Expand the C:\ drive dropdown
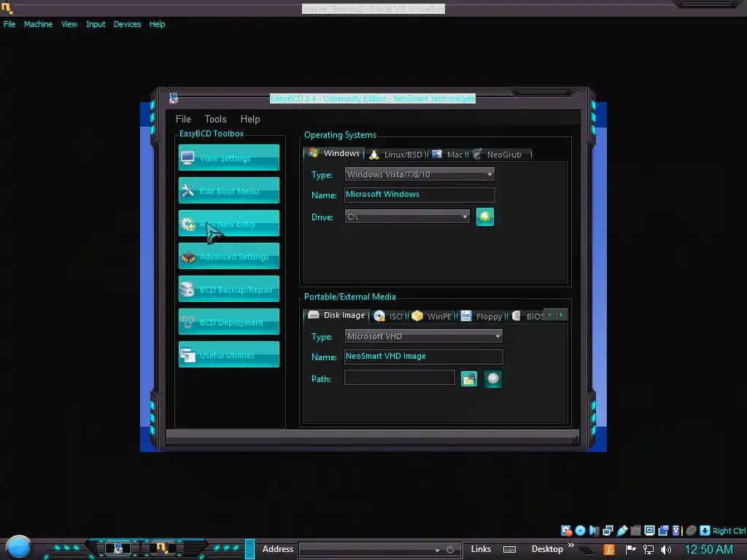Image resolution: width=747 pixels, height=560 pixels. 407,217
